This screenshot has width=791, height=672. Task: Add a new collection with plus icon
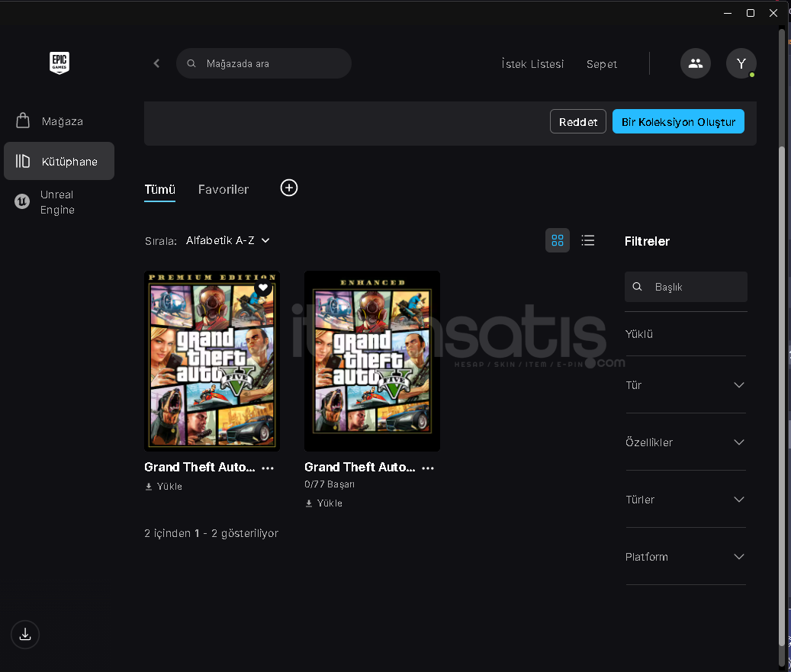(289, 188)
